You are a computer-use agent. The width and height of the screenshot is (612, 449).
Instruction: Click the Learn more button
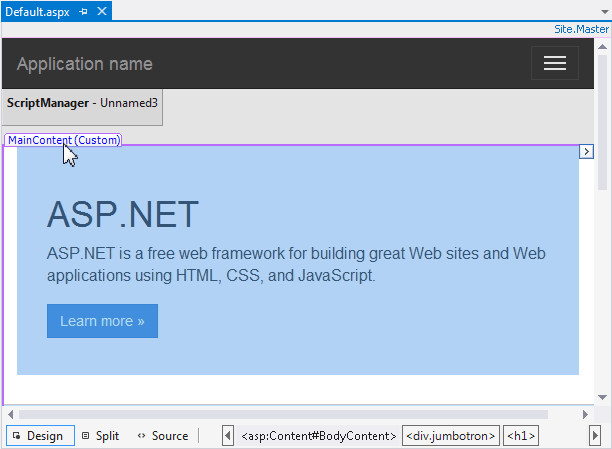click(102, 321)
